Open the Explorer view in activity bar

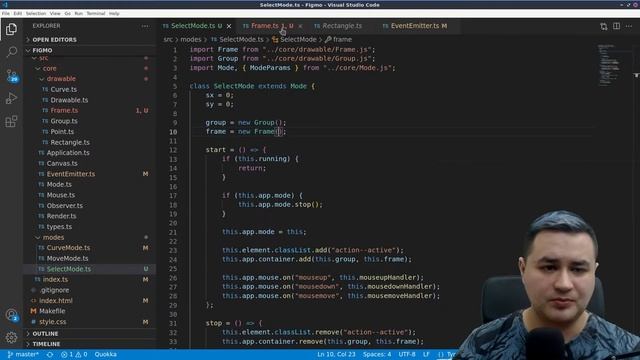point(11,29)
